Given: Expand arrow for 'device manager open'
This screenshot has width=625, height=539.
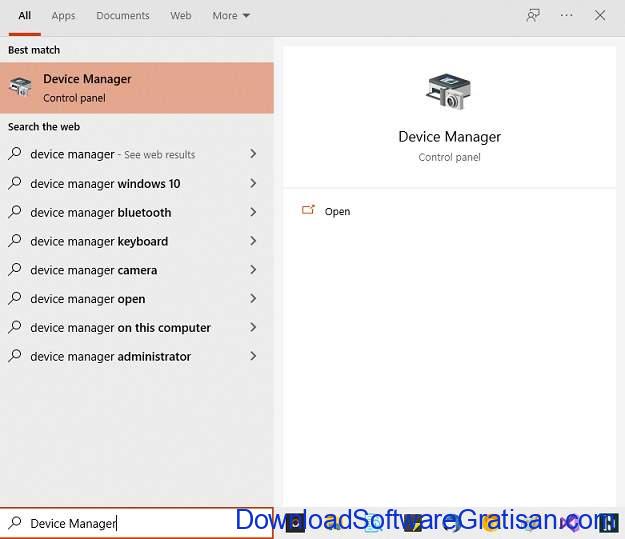Looking at the screenshot, I should pyautogui.click(x=253, y=299).
